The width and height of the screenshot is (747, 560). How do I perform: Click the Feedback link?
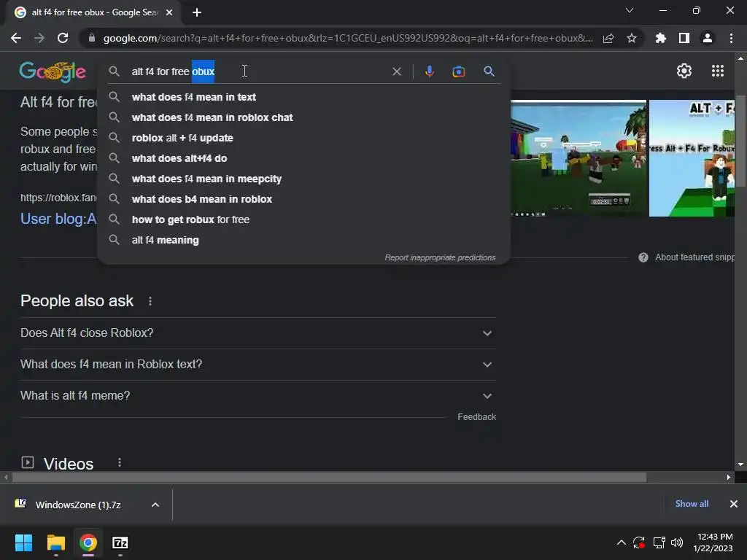point(476,417)
